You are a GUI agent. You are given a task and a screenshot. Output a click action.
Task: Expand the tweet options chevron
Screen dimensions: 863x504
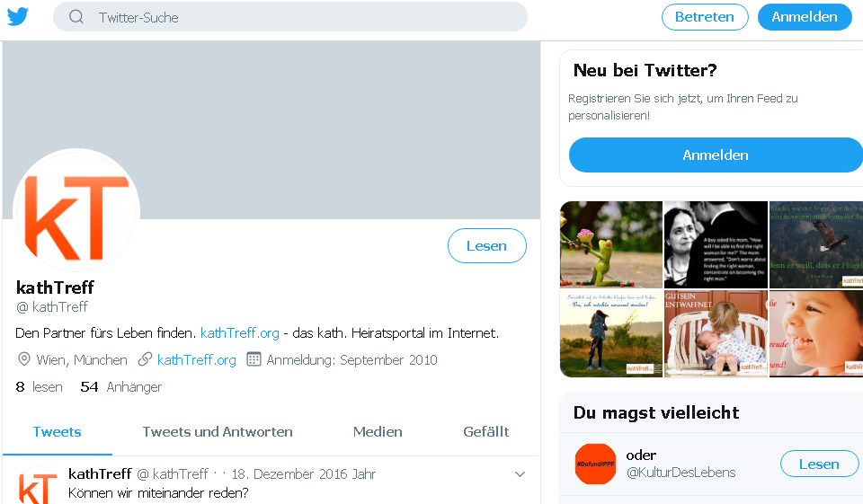[520, 473]
